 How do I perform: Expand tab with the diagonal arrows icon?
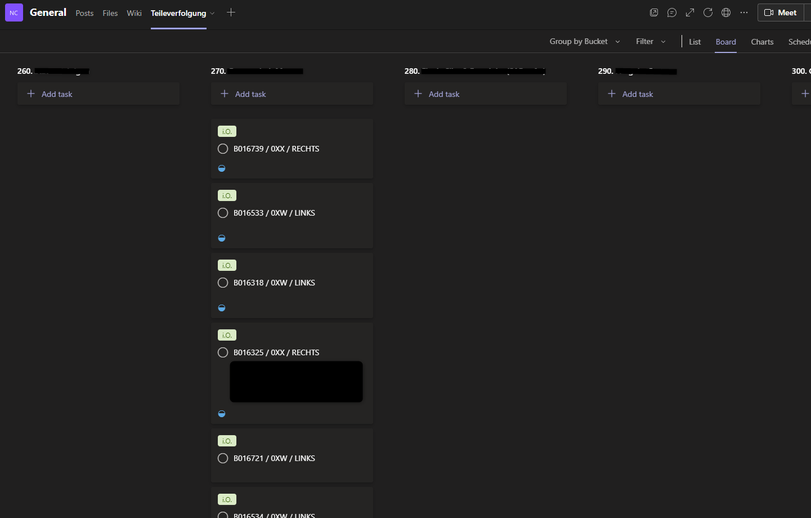point(690,12)
